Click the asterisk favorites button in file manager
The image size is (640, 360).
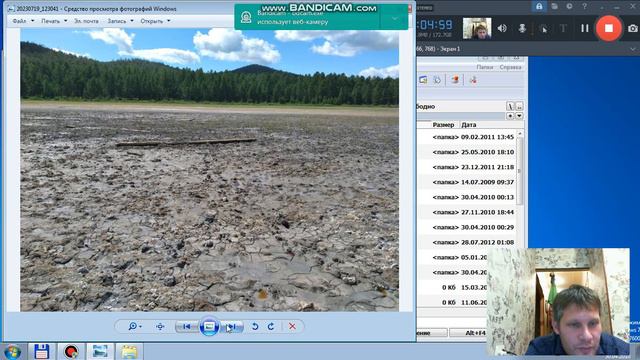(510, 116)
